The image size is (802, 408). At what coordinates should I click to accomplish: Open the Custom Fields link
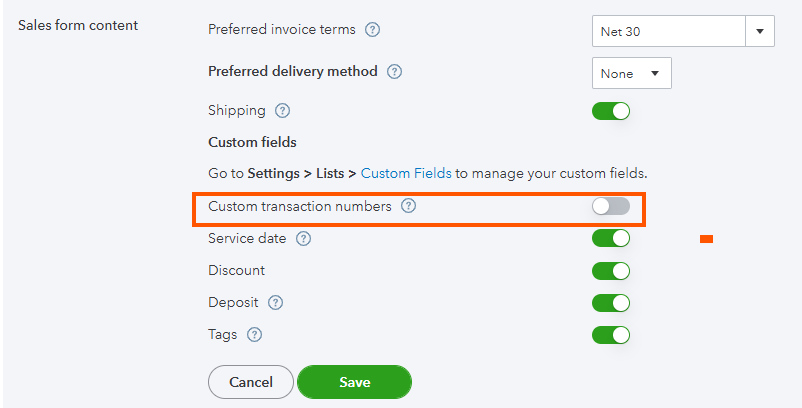point(406,173)
